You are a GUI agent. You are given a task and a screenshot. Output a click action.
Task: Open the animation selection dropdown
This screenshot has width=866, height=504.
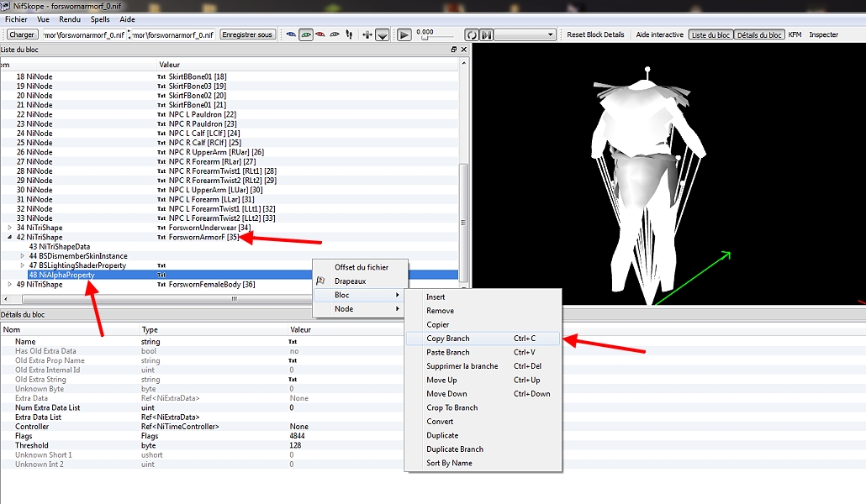(x=525, y=34)
